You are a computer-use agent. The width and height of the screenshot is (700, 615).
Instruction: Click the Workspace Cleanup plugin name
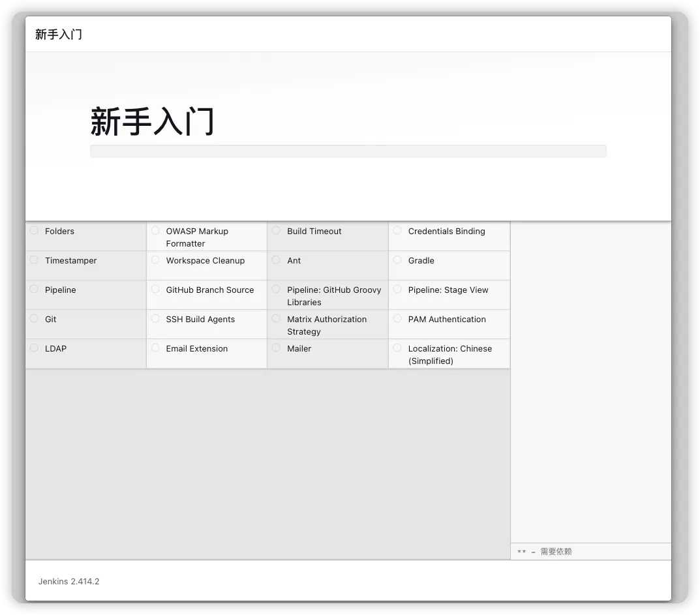[205, 261]
